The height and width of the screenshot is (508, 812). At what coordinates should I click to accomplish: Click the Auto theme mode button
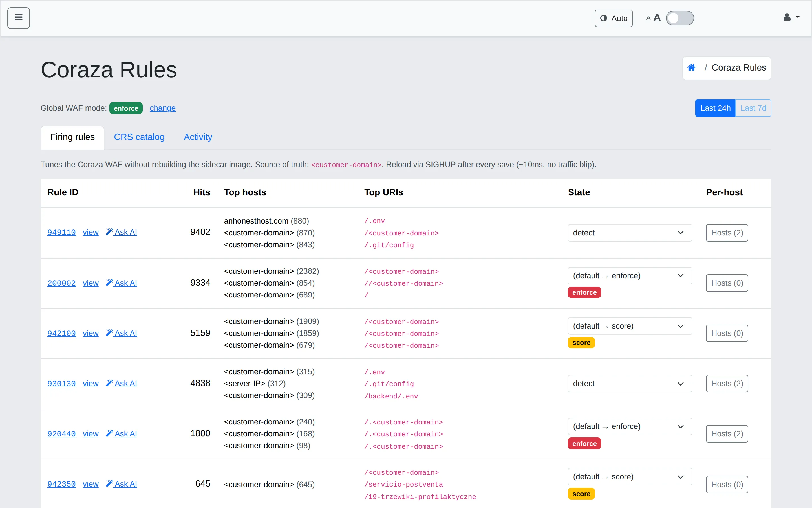click(614, 18)
